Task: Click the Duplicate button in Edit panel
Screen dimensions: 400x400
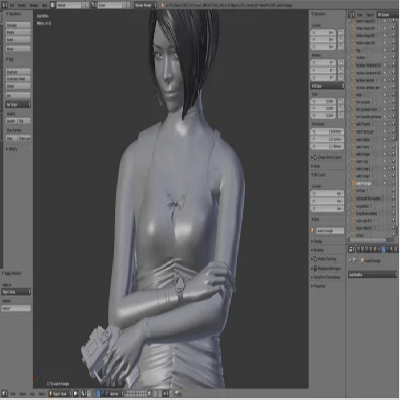Action: pyautogui.click(x=18, y=72)
